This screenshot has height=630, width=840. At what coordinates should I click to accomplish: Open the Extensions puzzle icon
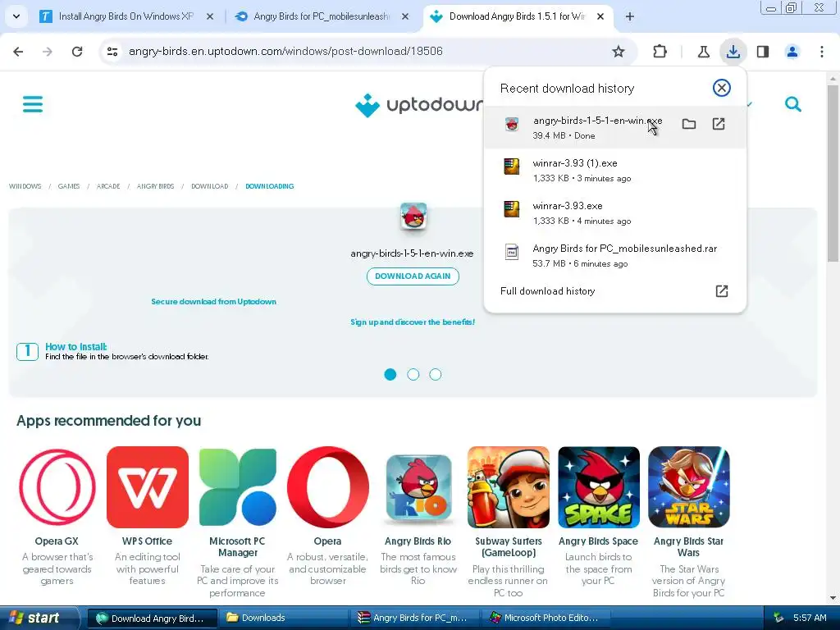pos(660,52)
